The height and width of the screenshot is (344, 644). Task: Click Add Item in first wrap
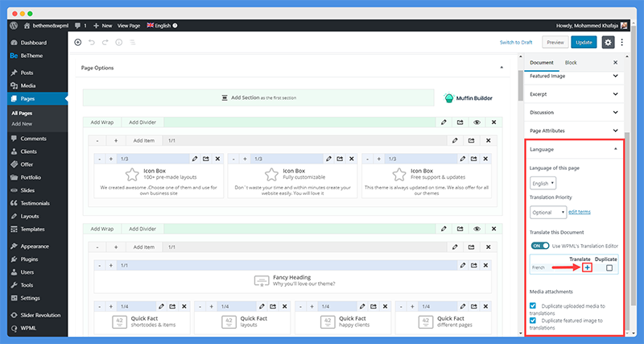(144, 140)
